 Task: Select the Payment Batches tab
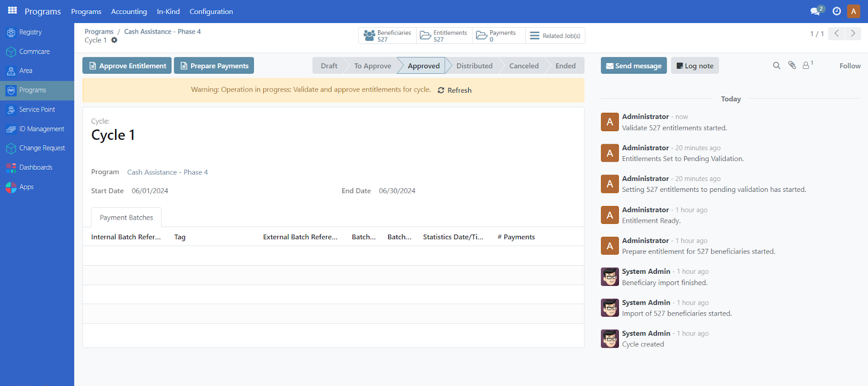(x=126, y=217)
